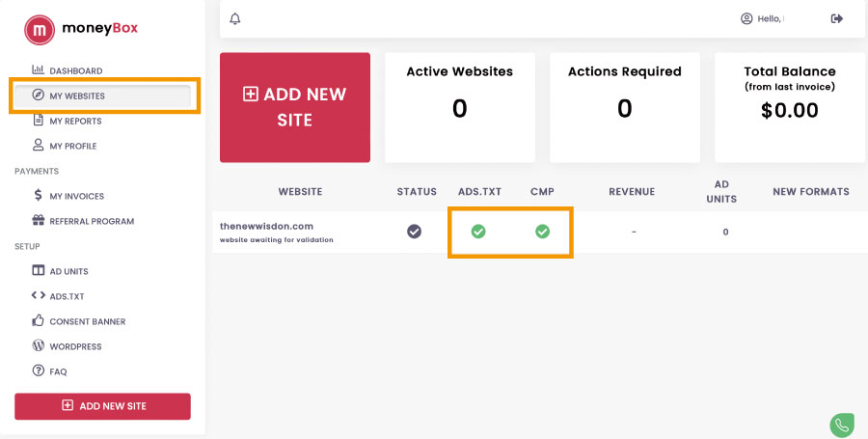Click the My Reports document icon

[38, 120]
